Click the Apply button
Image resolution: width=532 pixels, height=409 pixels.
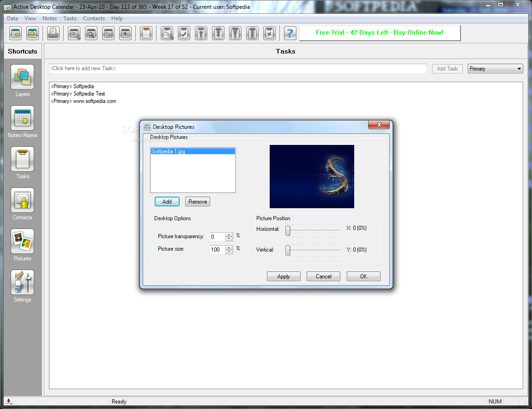coord(284,277)
